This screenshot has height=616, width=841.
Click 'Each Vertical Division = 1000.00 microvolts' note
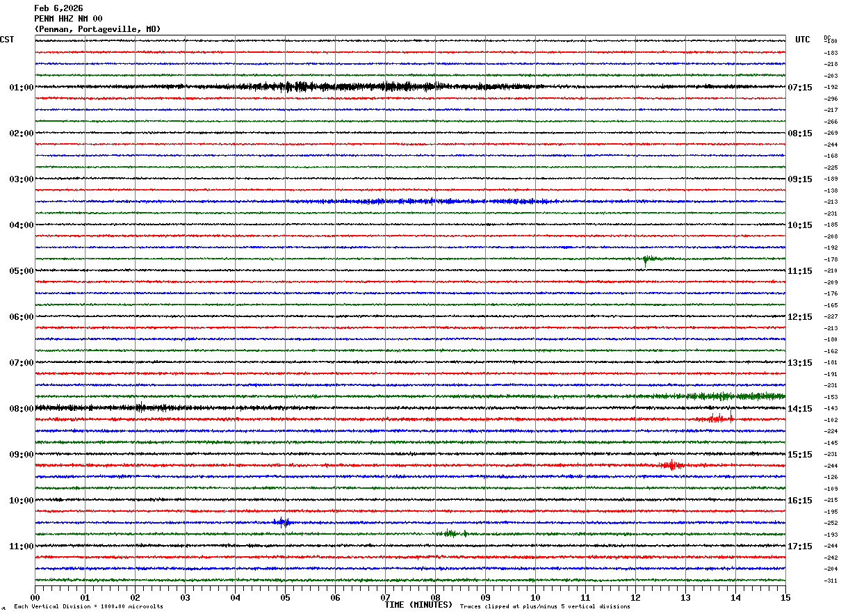pyautogui.click(x=88, y=607)
